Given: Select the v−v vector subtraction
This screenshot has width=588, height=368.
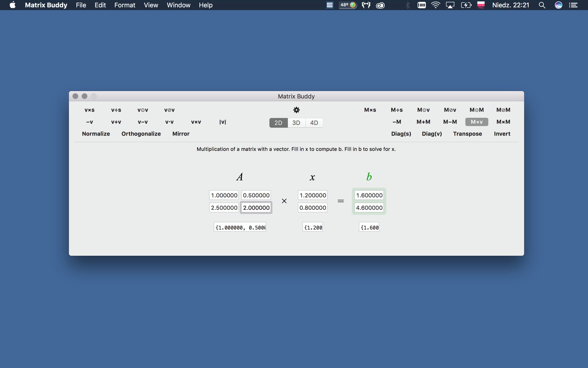Looking at the screenshot, I should [143, 122].
